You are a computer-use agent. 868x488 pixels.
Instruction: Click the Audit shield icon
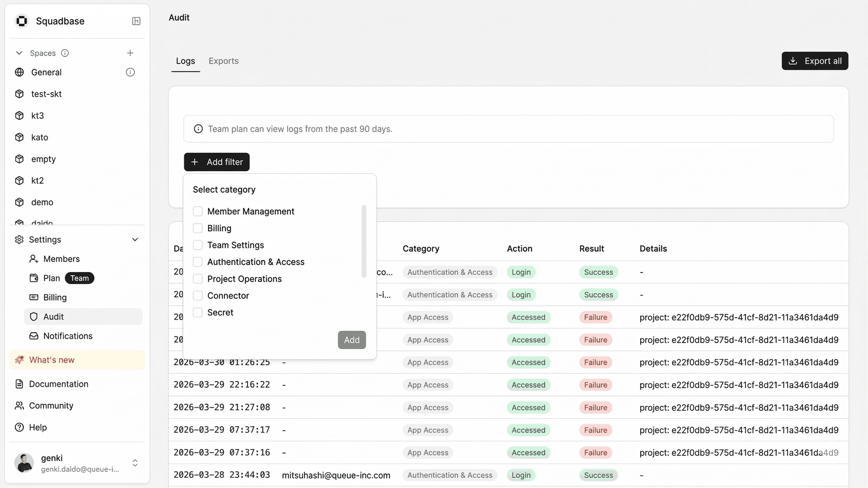coord(34,316)
